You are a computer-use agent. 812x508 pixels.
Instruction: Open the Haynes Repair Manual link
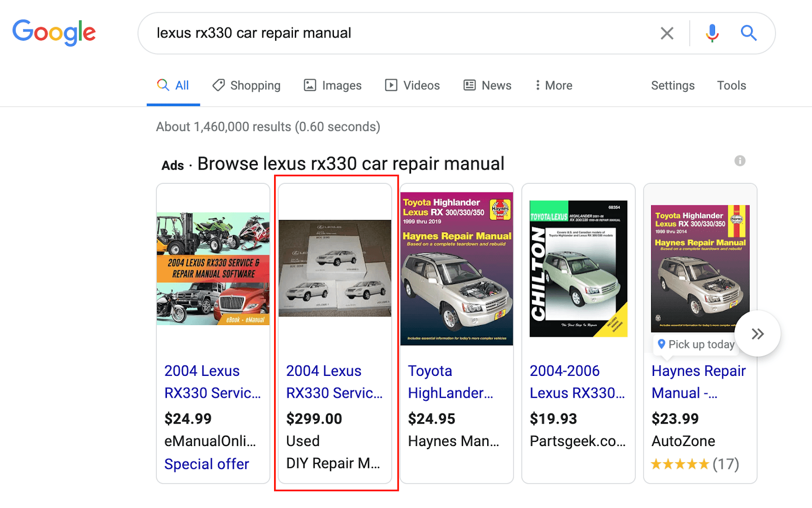tap(699, 382)
